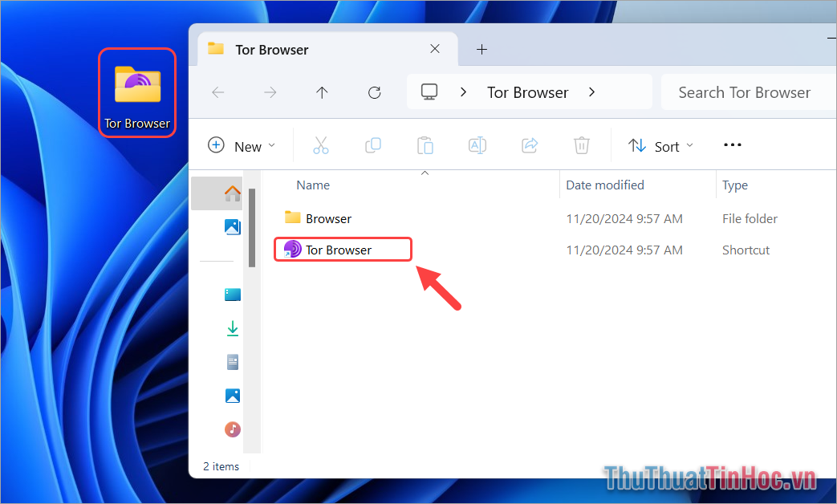The height and width of the screenshot is (504, 837).
Task: Expand the chevron after the This PC icon
Action: (x=463, y=91)
